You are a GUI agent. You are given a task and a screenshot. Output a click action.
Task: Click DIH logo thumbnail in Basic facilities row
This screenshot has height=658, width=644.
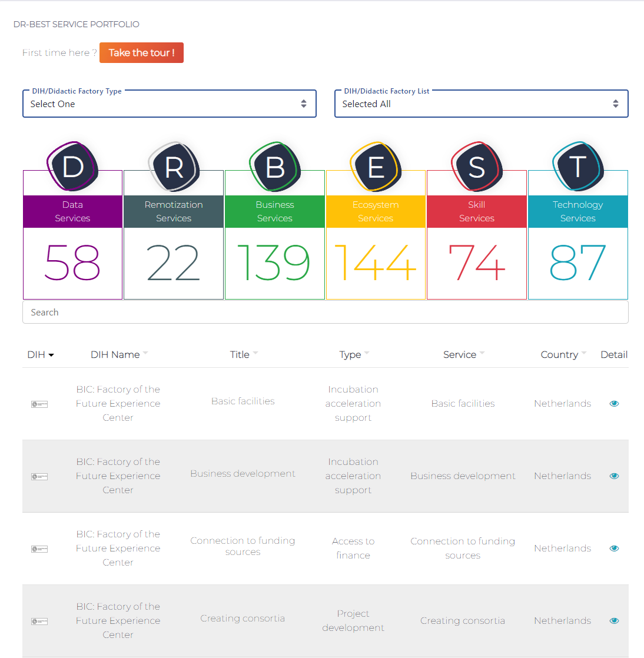[x=39, y=404]
